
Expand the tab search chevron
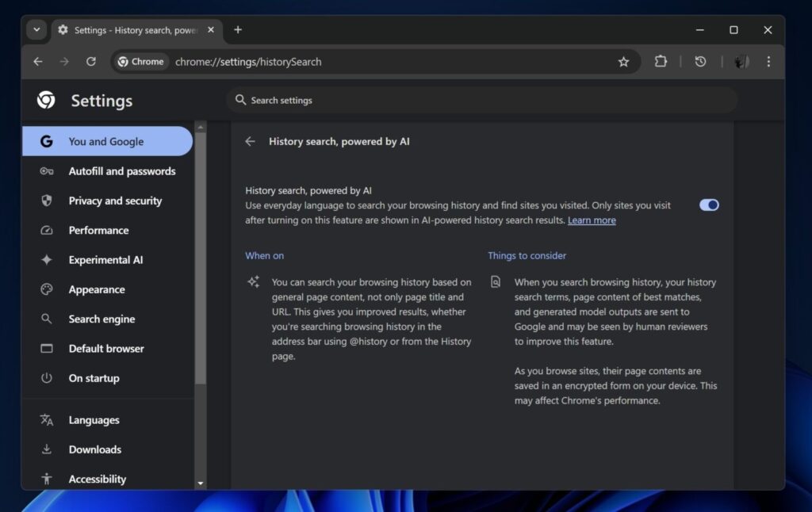pyautogui.click(x=36, y=29)
